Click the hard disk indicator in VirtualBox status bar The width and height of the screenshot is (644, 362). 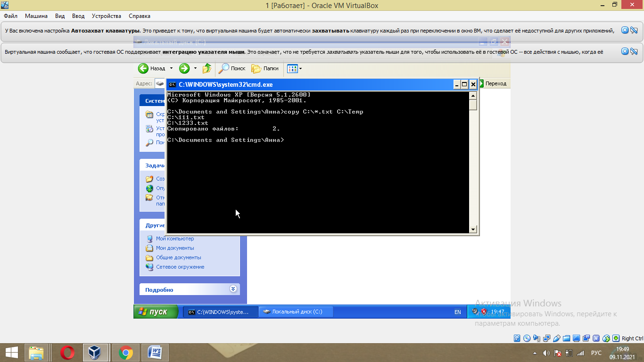517,338
